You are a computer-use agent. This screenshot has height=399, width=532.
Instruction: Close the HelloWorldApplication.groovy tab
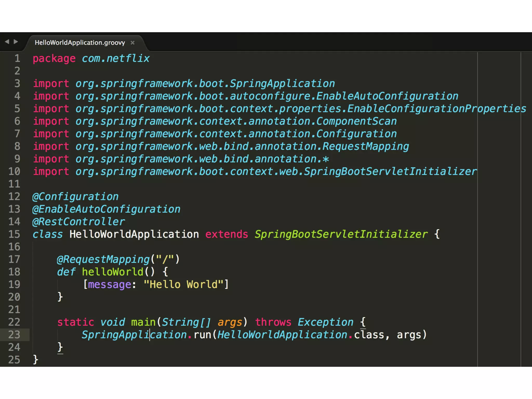click(132, 43)
